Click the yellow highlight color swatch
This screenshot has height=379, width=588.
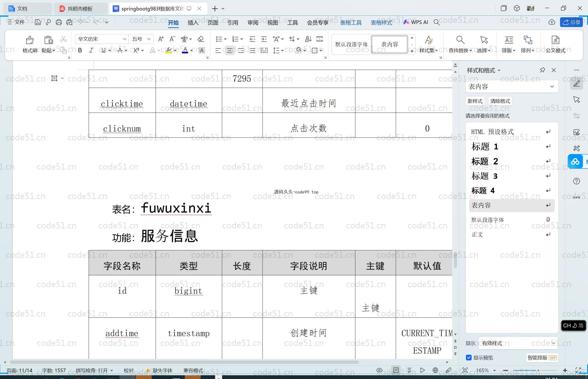pos(169,50)
